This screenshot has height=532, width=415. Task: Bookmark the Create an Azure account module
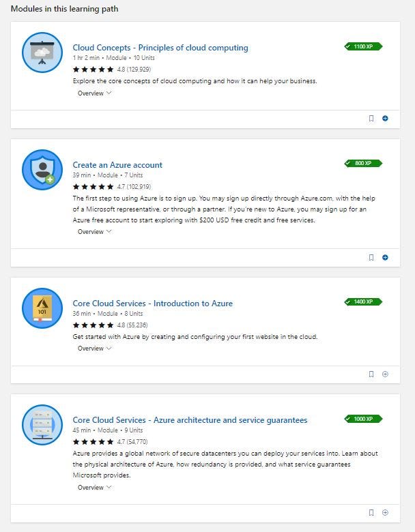point(371,258)
